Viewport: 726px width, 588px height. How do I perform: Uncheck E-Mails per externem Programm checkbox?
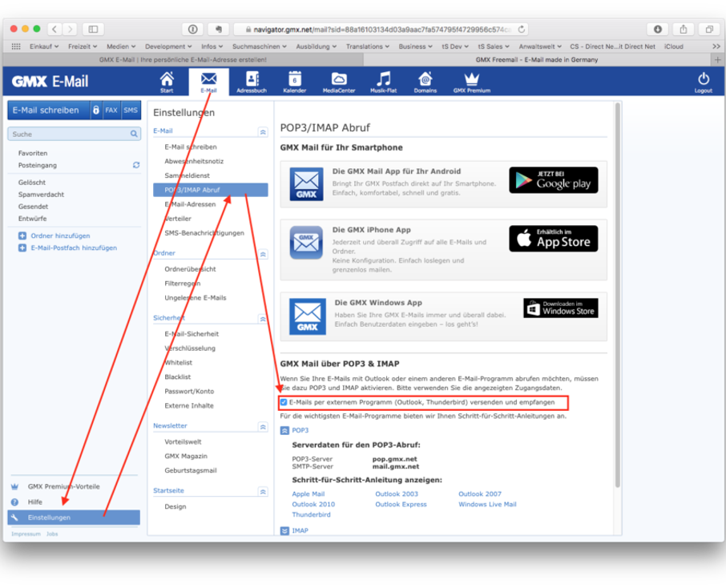[284, 402]
